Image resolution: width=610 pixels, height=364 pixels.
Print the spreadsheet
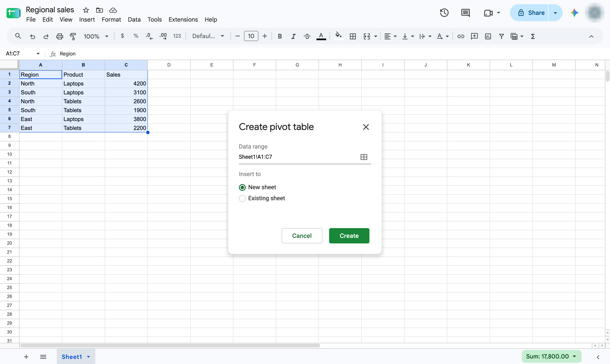60,36
